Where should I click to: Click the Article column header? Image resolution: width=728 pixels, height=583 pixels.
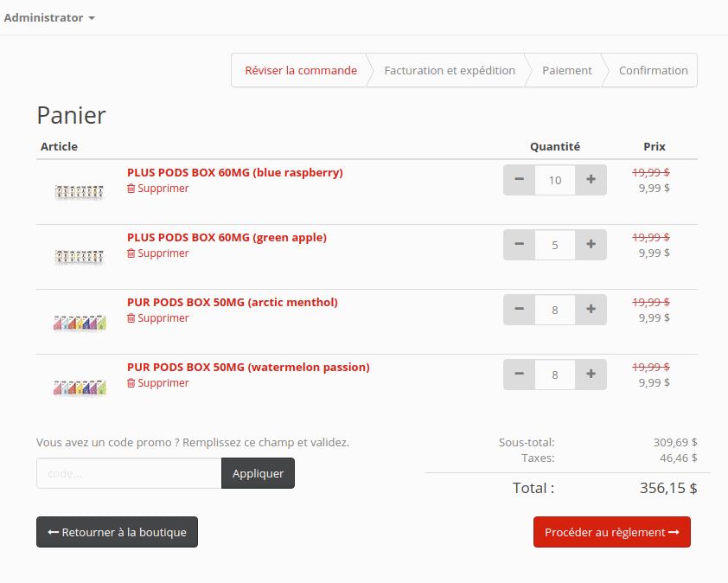click(x=59, y=147)
